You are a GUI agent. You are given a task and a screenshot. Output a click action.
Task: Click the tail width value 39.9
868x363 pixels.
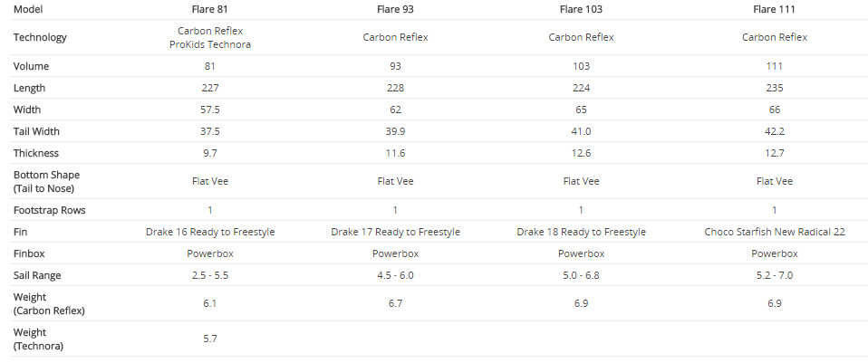(x=395, y=131)
